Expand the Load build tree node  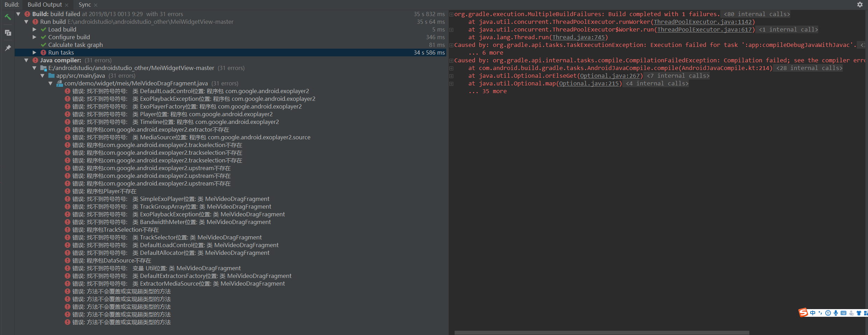click(x=34, y=29)
